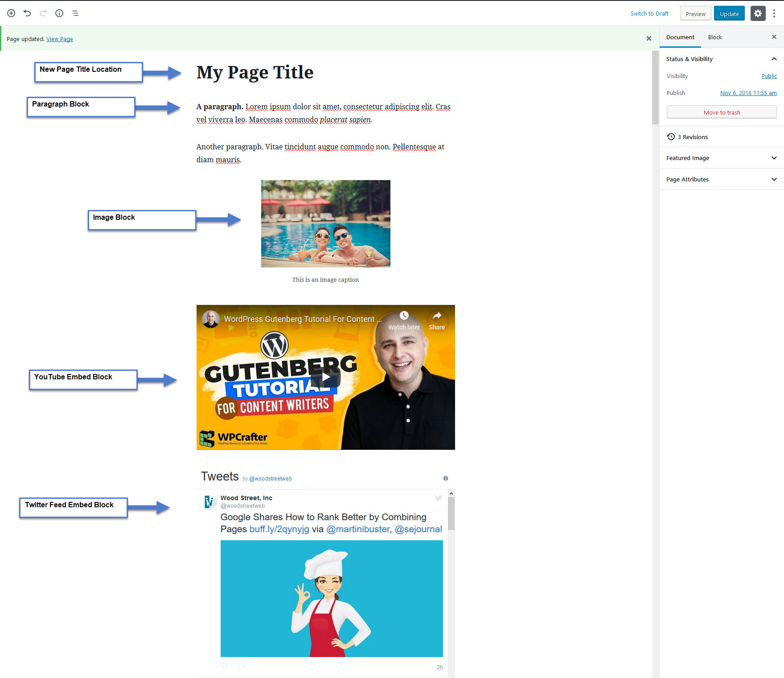Viewport: 784px width, 678px height.
Task: Collapse the Status & Visibility section
Action: point(774,59)
